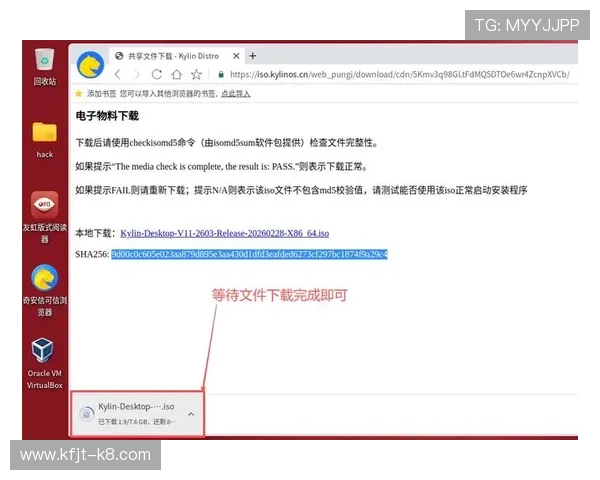This screenshot has height=480, width=600.
Task: Go back using the browser back arrow
Action: click(x=118, y=74)
